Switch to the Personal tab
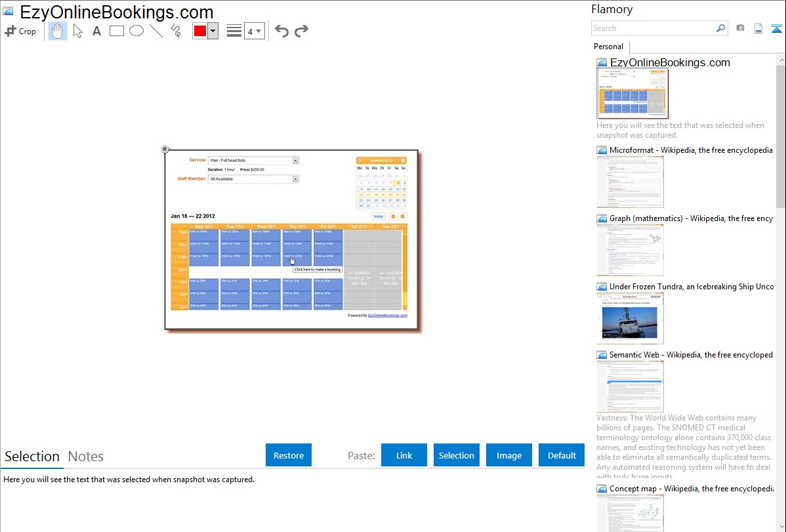The height and width of the screenshot is (532, 786). click(608, 47)
